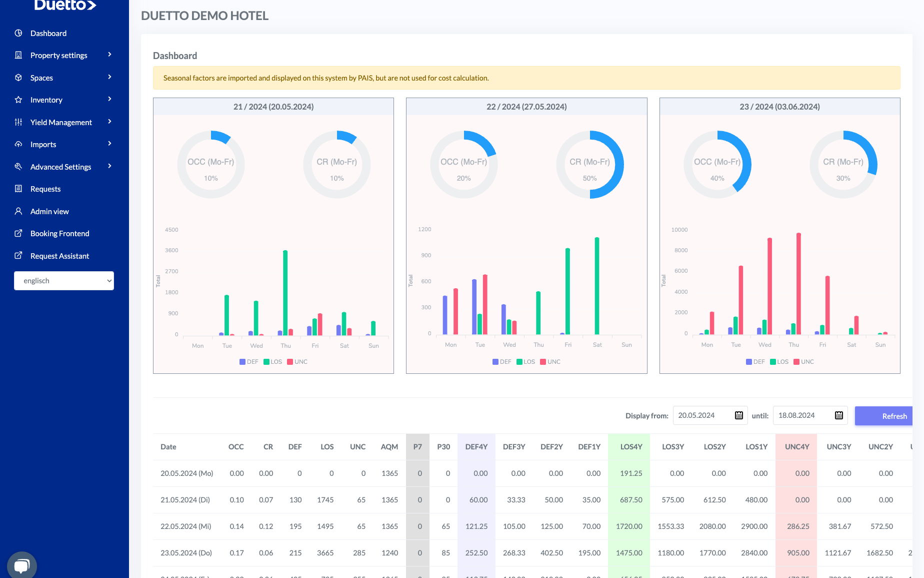
Task: Click the Inventory star icon
Action: click(x=18, y=100)
